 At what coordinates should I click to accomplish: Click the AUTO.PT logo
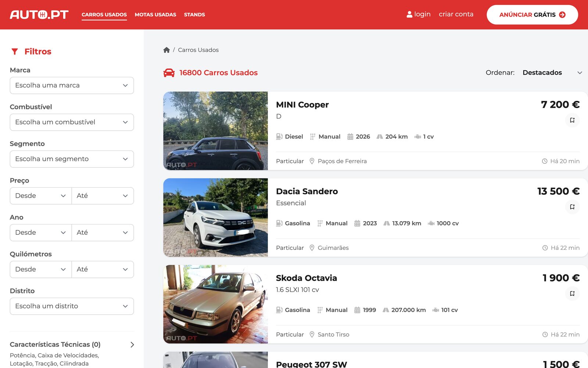click(39, 14)
